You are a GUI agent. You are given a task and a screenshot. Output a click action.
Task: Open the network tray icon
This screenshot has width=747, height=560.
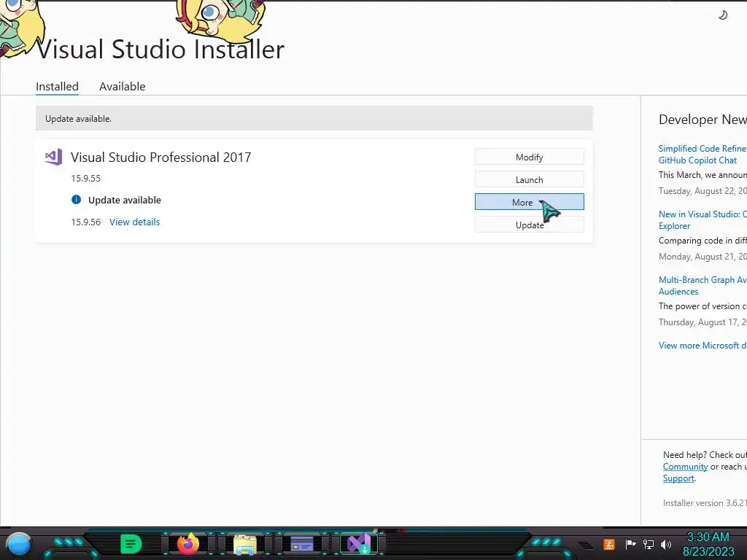point(649,544)
